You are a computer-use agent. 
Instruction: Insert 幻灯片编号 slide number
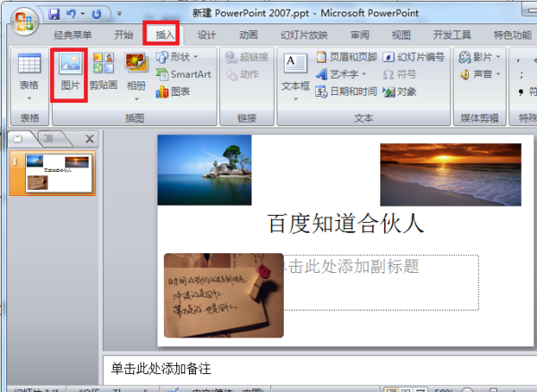coord(413,57)
